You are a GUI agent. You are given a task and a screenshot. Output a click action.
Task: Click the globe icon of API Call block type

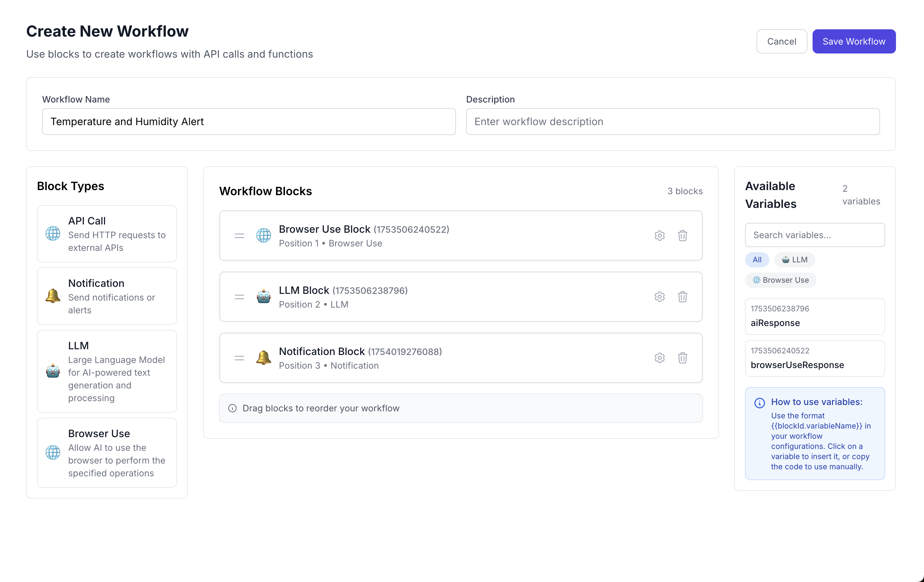click(x=53, y=233)
